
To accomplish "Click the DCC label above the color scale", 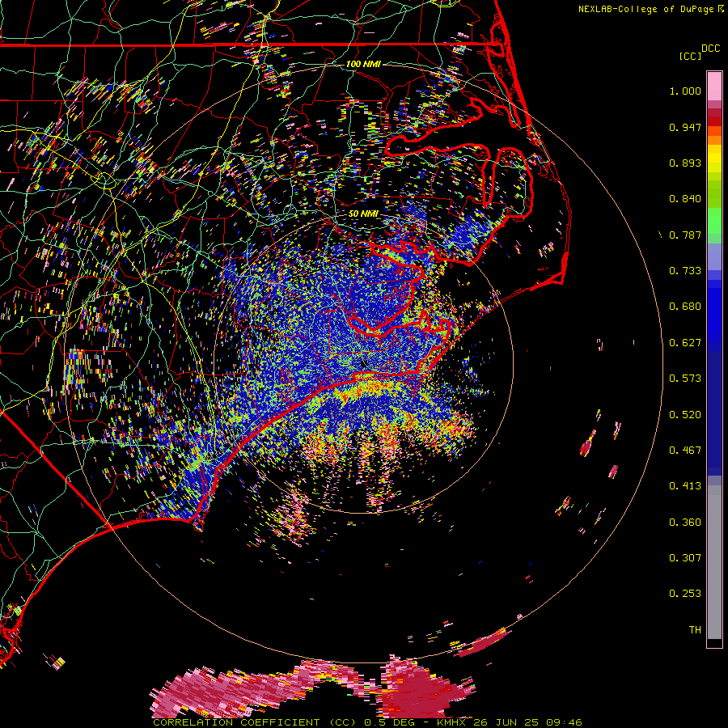I will (711, 48).
